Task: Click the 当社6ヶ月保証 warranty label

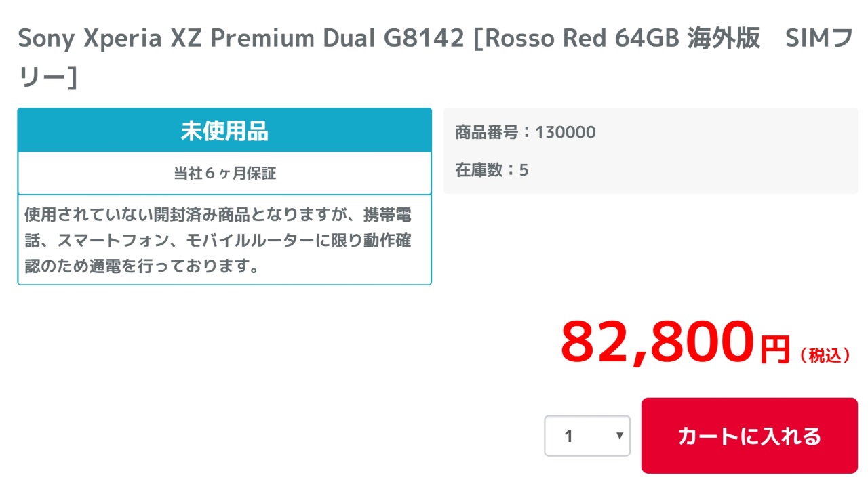Action: [224, 174]
